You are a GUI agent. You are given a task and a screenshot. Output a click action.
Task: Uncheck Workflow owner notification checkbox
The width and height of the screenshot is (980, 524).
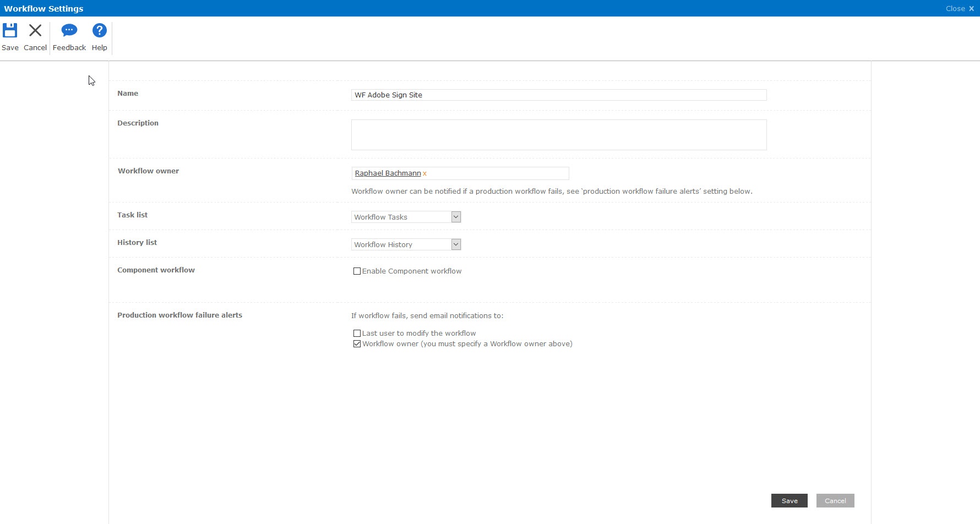[x=357, y=343]
